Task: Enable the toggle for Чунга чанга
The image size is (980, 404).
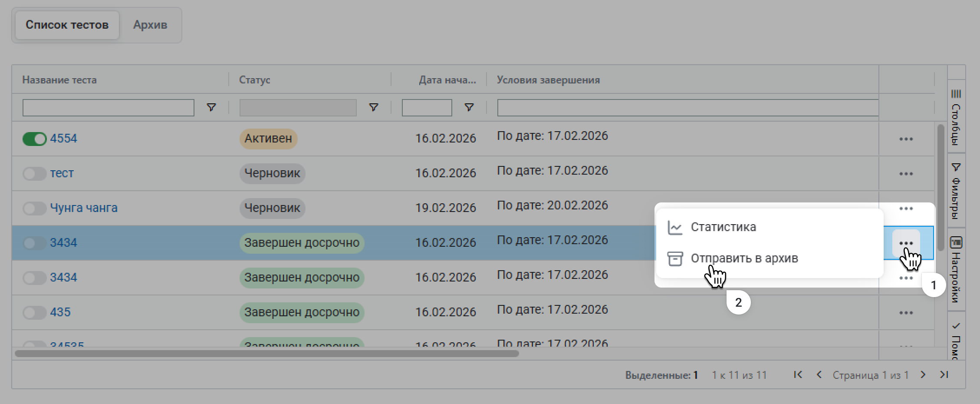Action: click(x=34, y=209)
